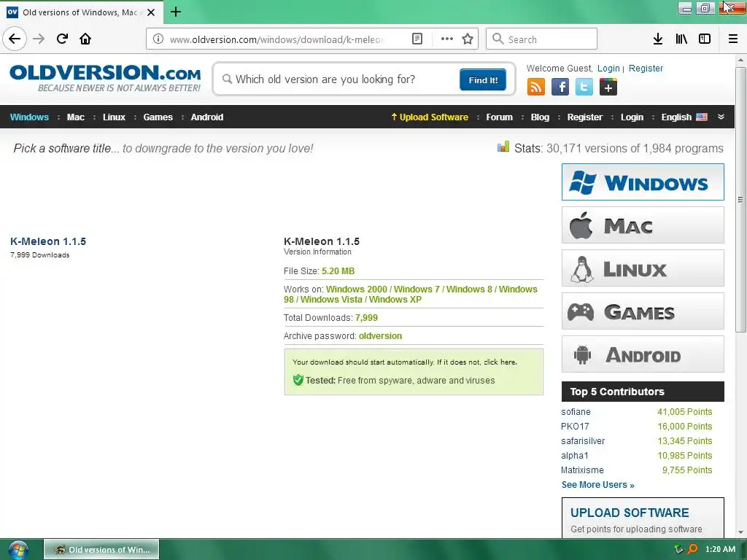
Task: Click Register in the dark nav bar
Action: point(584,117)
